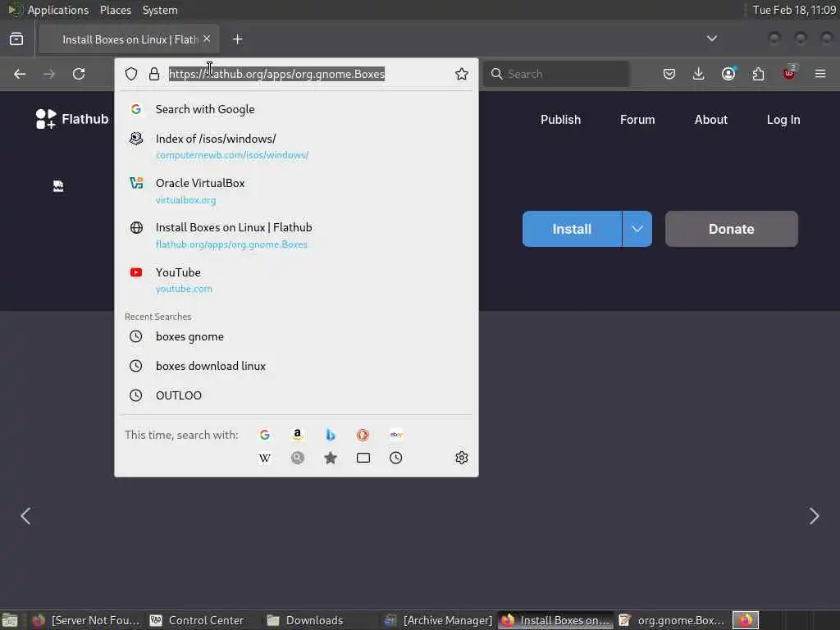Switch to Archive Manager in taskbar
The image size is (840, 630).
pos(438,620)
